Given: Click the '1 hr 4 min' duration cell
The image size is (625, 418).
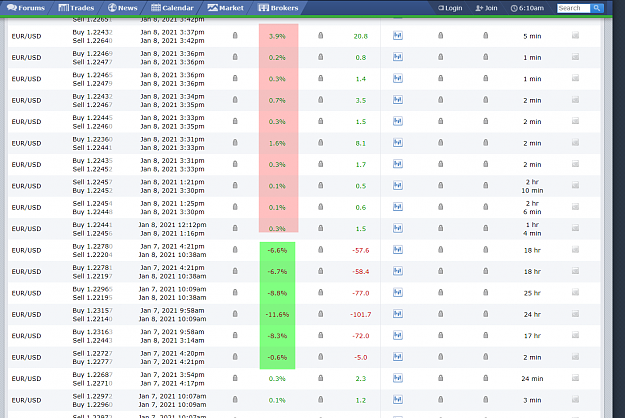Looking at the screenshot, I should click(x=532, y=229).
